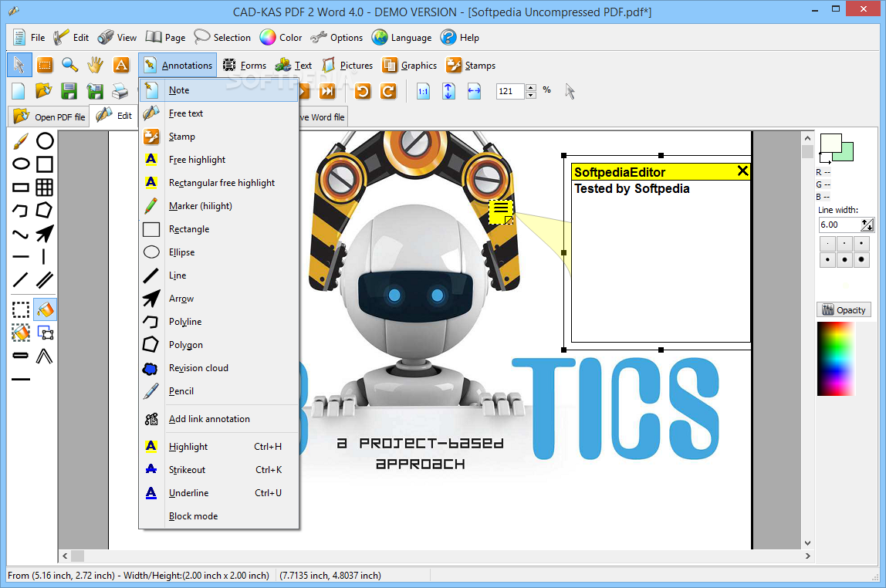The height and width of the screenshot is (588, 886).
Task: Set zoom to 1:1 actual size
Action: pyautogui.click(x=423, y=91)
